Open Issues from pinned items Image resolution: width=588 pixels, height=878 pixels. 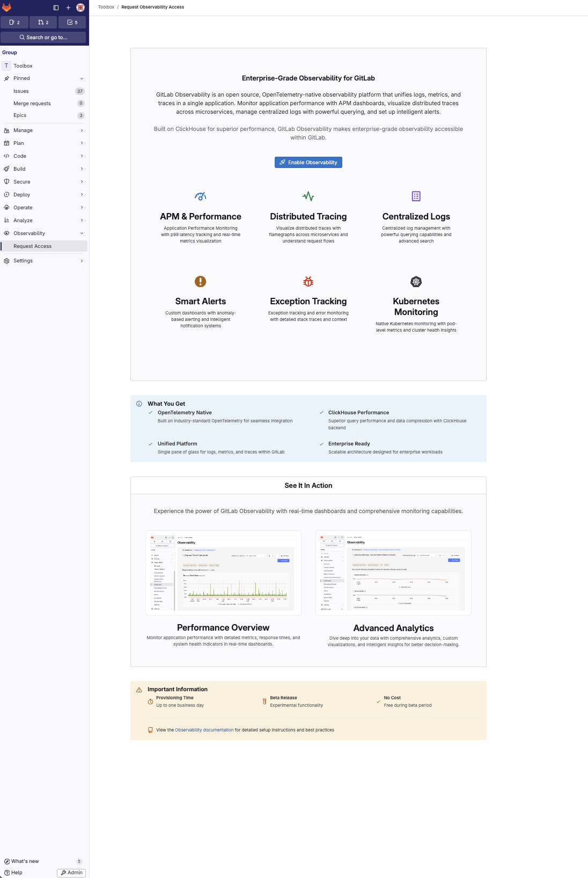coord(21,91)
